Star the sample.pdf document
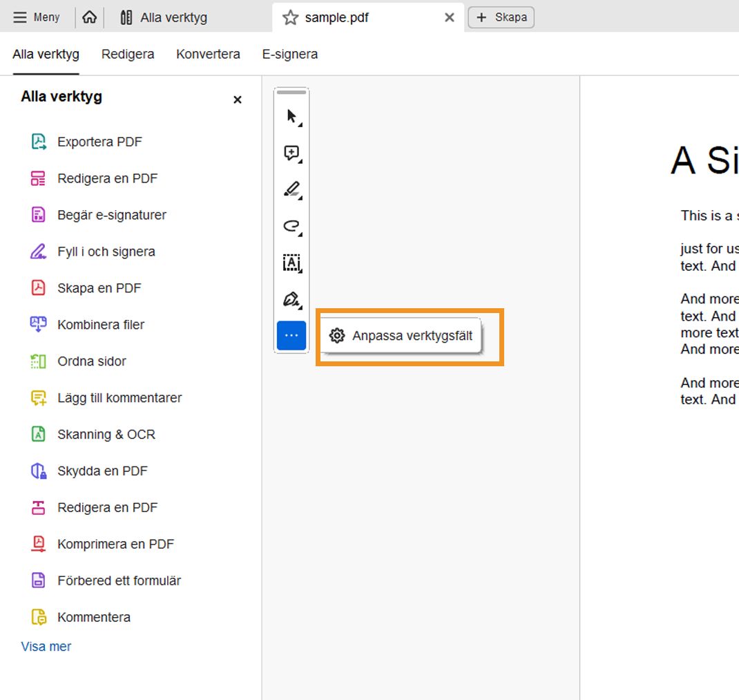This screenshot has width=739, height=700. click(x=290, y=18)
